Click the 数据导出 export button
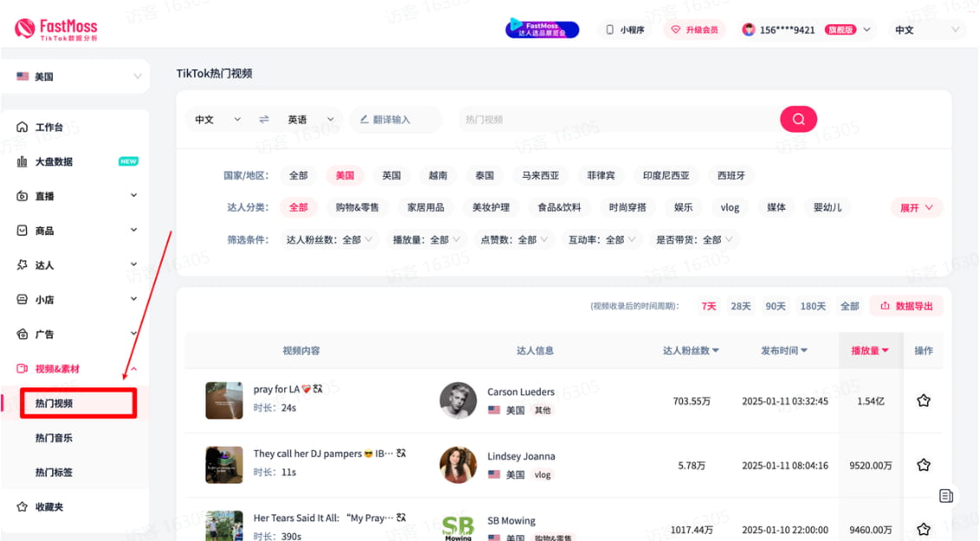Viewport: 980px width, 541px height. tap(906, 306)
